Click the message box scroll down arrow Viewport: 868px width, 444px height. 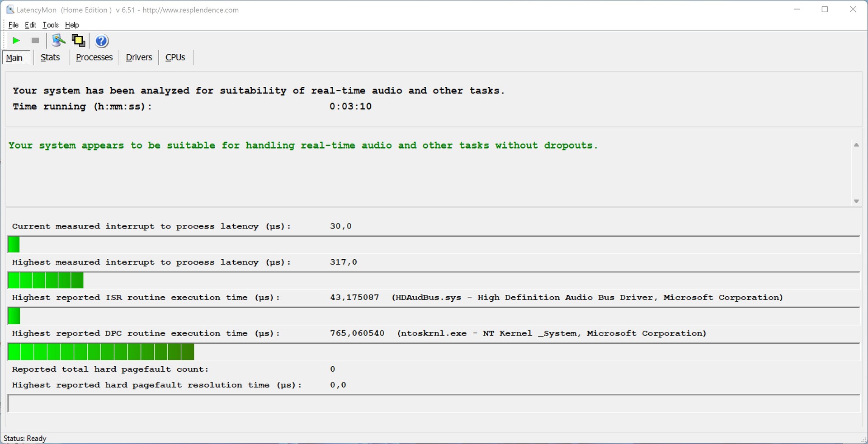click(856, 201)
